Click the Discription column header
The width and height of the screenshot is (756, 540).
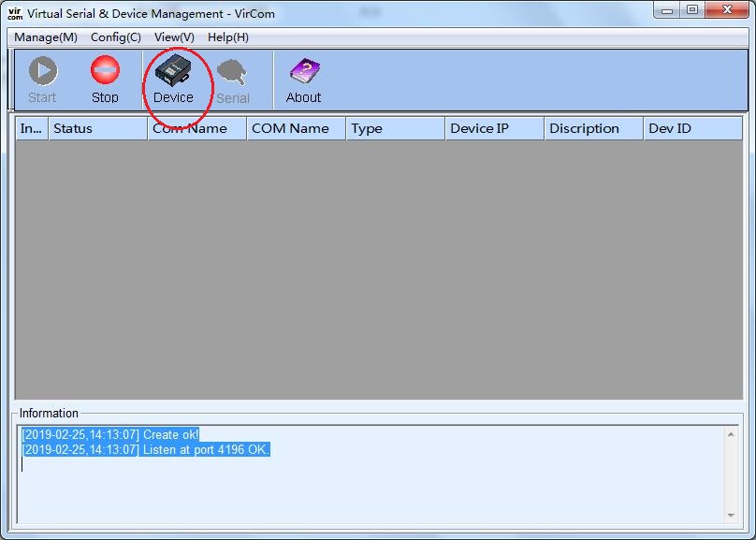point(593,128)
